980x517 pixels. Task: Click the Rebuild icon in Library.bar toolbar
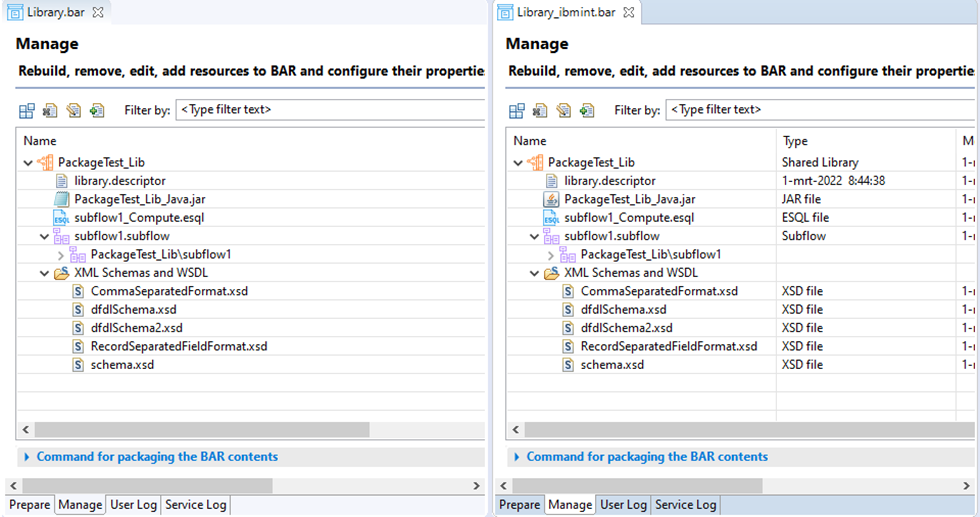(x=27, y=111)
